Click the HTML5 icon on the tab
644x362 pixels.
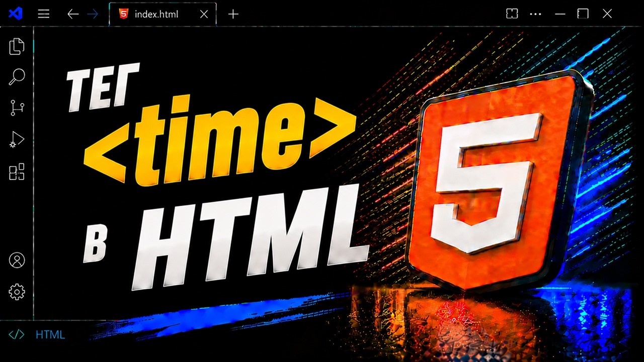[123, 14]
